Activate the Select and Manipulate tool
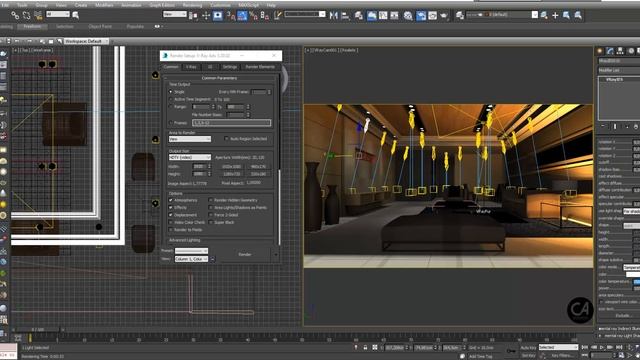Screen dimensions: 640x360 [206, 16]
